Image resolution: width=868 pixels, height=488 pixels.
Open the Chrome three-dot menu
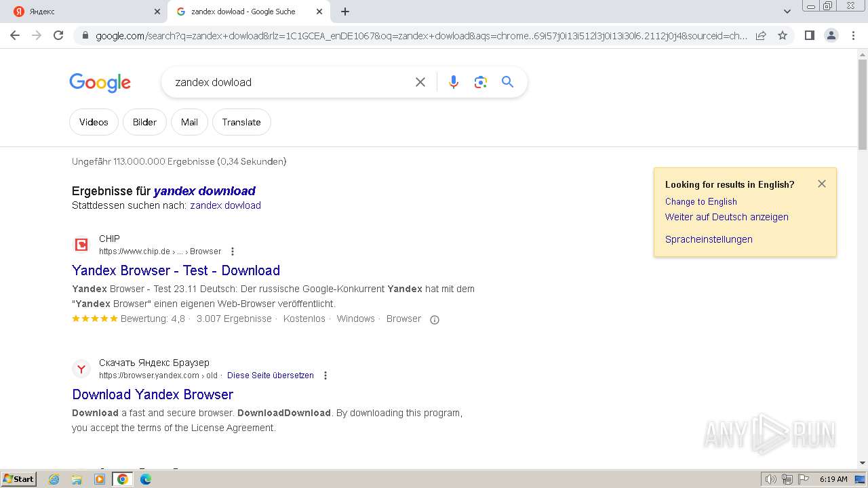[852, 35]
